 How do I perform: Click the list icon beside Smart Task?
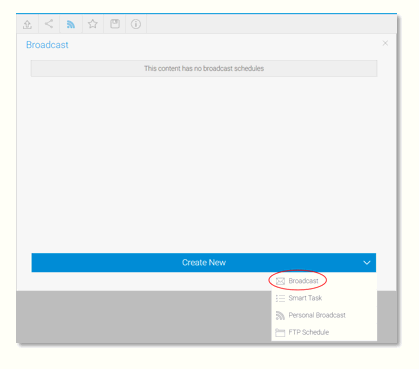point(280,298)
